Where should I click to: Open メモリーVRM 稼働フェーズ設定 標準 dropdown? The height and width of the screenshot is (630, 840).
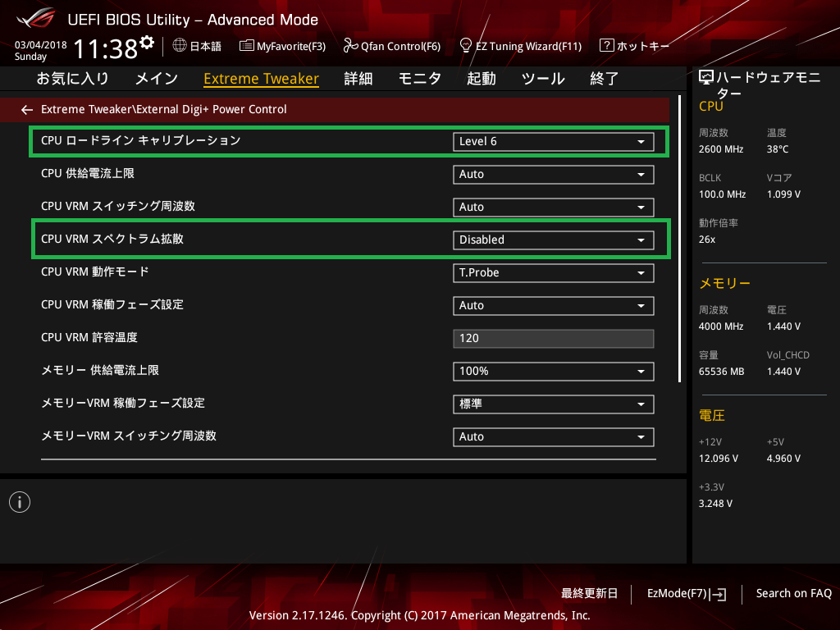(554, 404)
